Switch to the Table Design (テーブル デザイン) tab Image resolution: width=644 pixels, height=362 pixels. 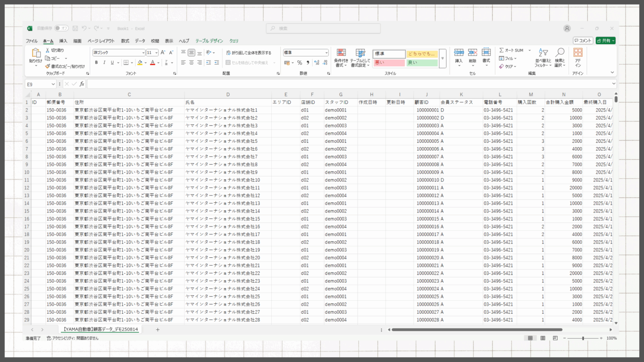209,41
